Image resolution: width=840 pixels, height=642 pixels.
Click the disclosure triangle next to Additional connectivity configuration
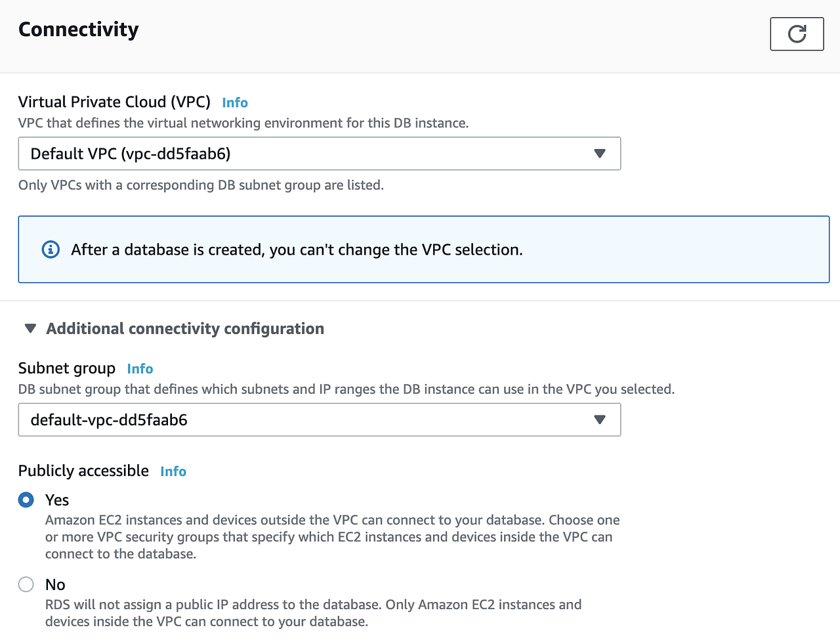[x=30, y=328]
